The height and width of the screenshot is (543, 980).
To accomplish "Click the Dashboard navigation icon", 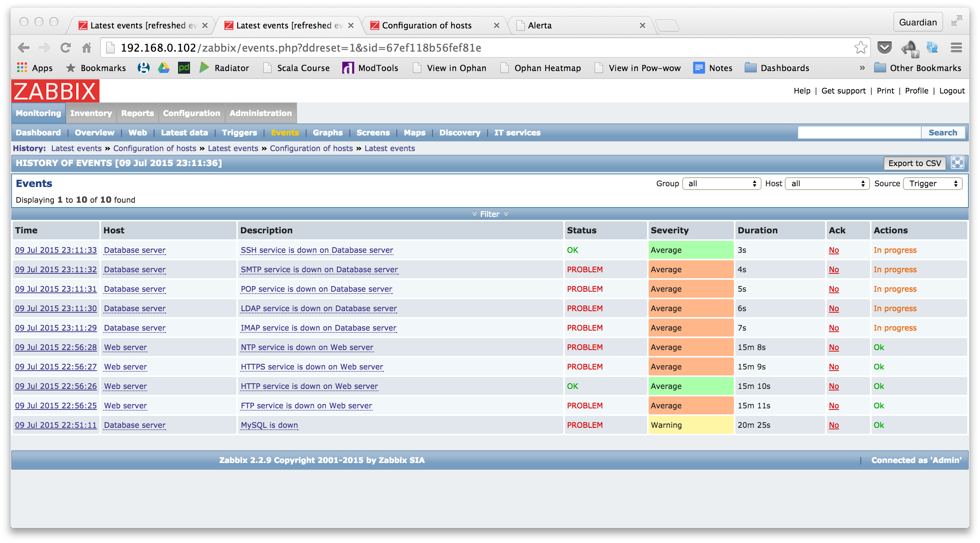I will point(37,132).
